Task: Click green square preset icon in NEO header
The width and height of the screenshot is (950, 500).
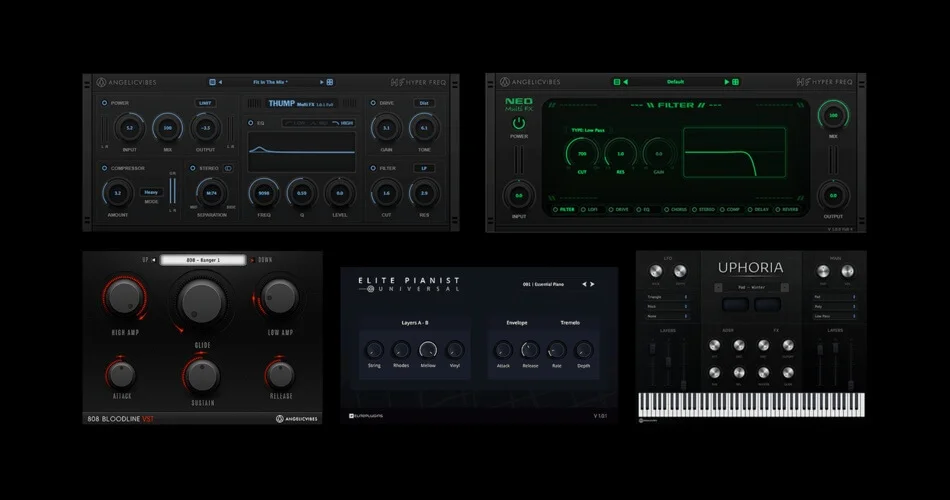Action: (617, 82)
